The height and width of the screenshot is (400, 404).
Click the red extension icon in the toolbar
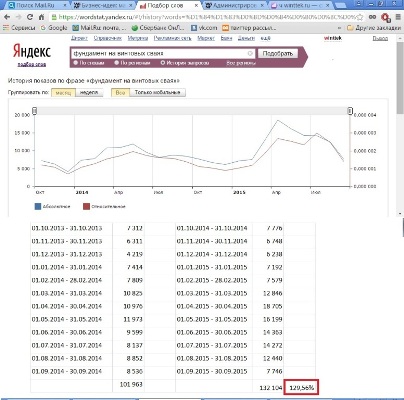point(386,17)
